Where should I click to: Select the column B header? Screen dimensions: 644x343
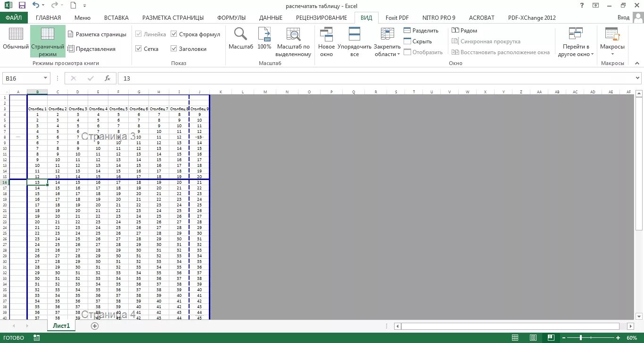(37, 92)
